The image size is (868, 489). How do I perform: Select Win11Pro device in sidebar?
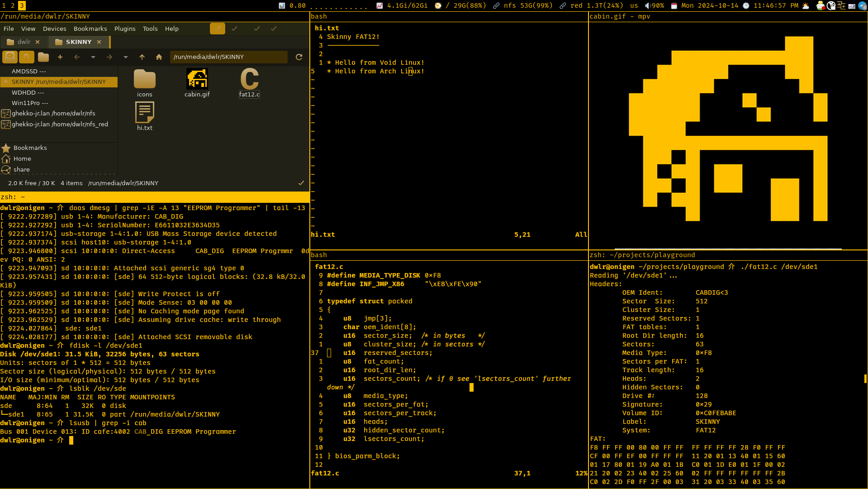pos(59,103)
